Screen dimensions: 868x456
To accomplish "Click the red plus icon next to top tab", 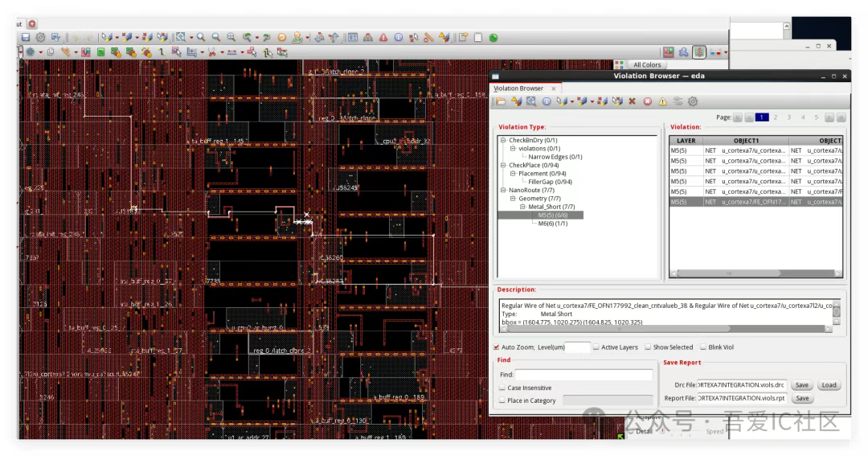I will [32, 24].
